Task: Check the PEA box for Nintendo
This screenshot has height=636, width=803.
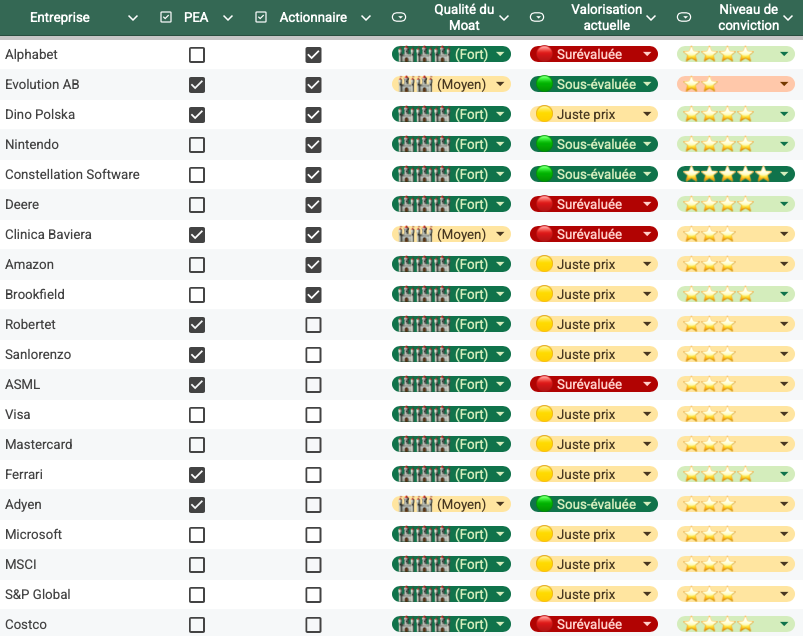Action: [x=197, y=144]
